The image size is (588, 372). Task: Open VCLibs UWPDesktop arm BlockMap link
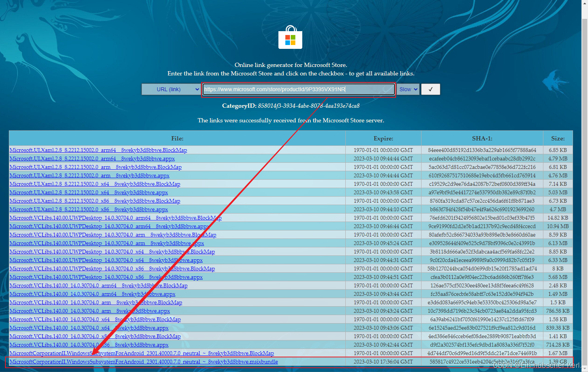[113, 235]
